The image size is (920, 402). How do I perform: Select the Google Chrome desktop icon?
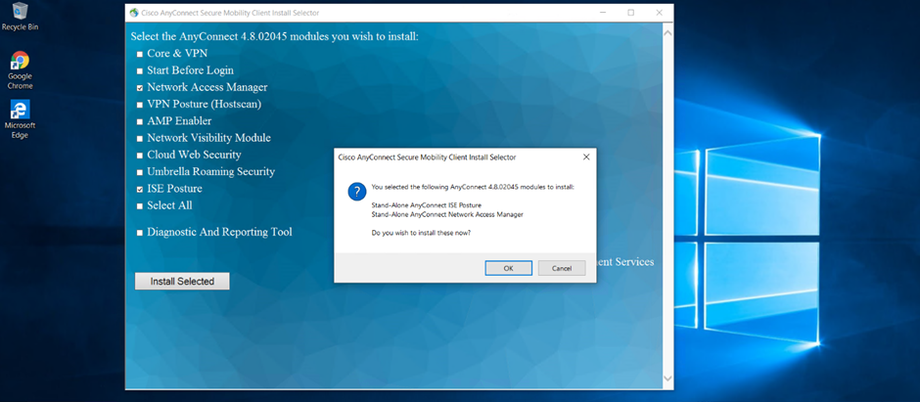click(x=20, y=70)
